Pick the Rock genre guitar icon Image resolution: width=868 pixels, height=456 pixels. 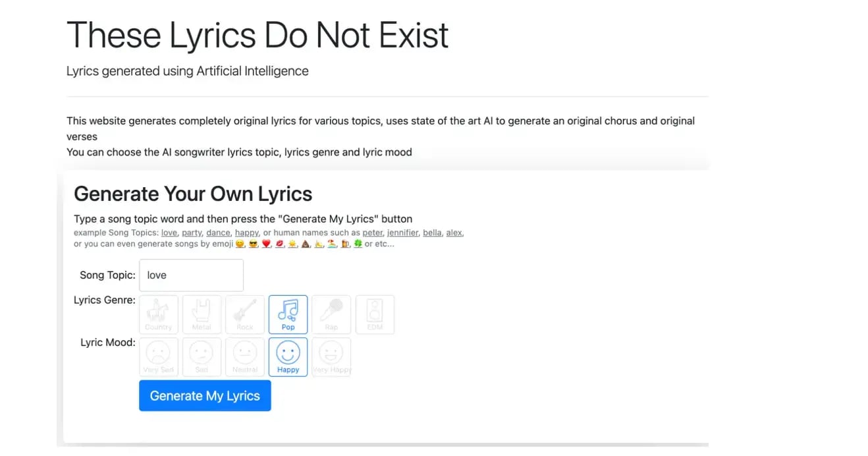pyautogui.click(x=245, y=314)
